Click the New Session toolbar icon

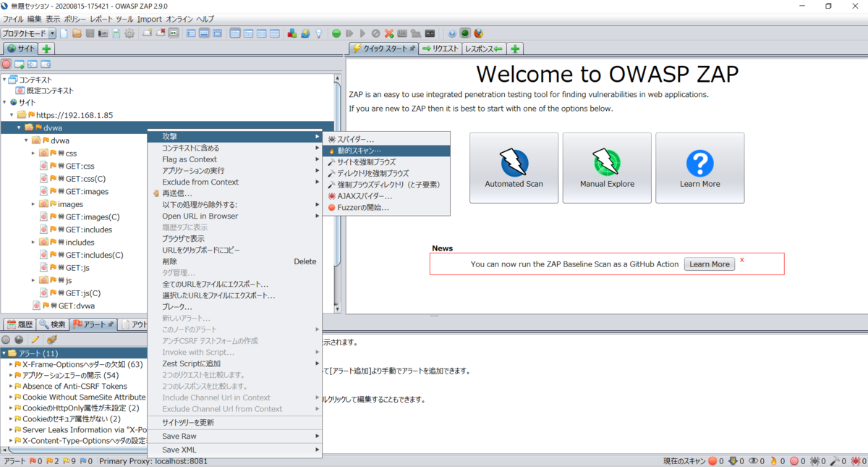[64, 33]
